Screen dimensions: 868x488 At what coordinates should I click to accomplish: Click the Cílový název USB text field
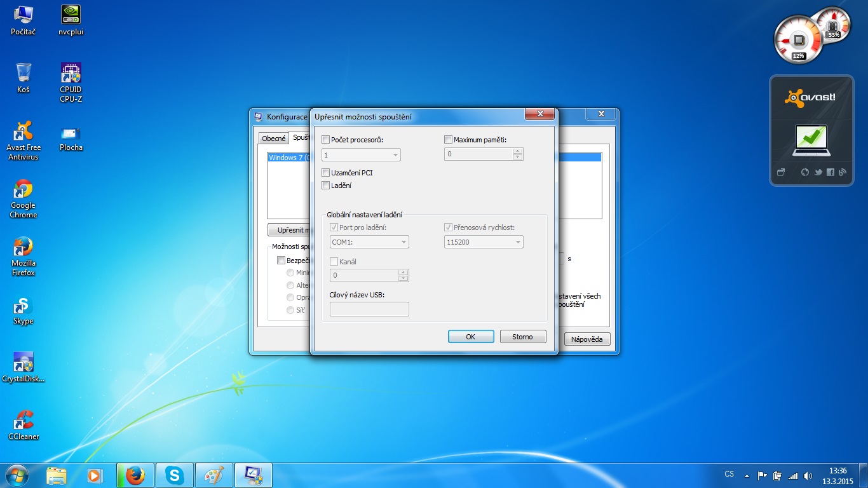pos(369,309)
